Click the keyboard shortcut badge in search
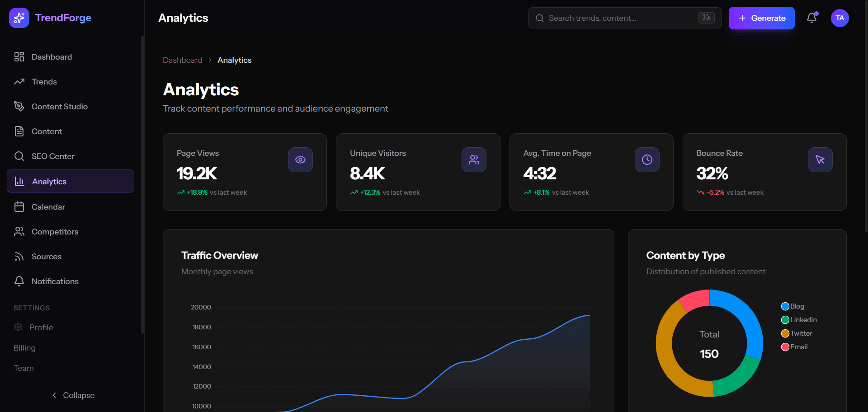 click(x=706, y=18)
